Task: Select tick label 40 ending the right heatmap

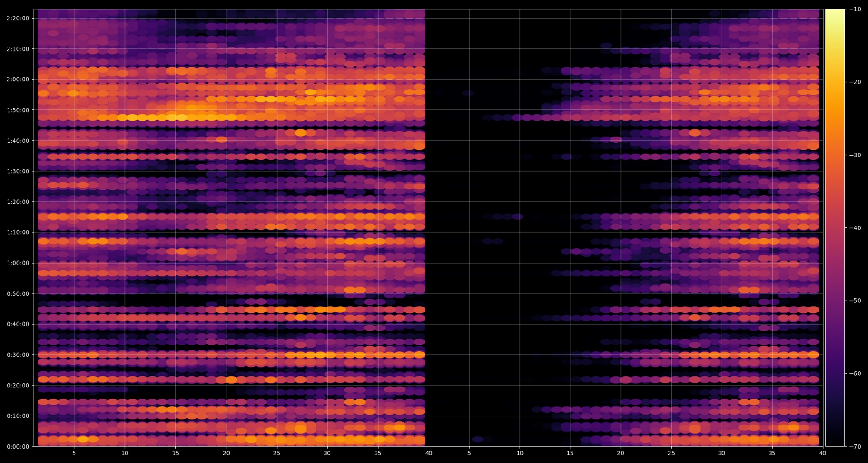Action: click(x=823, y=453)
